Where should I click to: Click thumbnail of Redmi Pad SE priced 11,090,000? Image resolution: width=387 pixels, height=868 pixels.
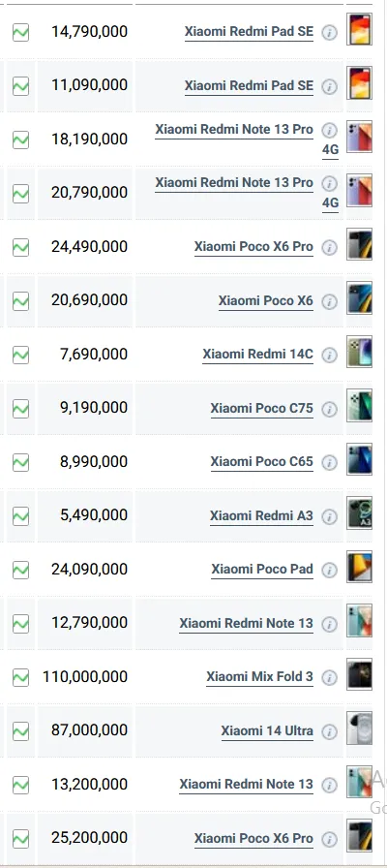click(359, 82)
